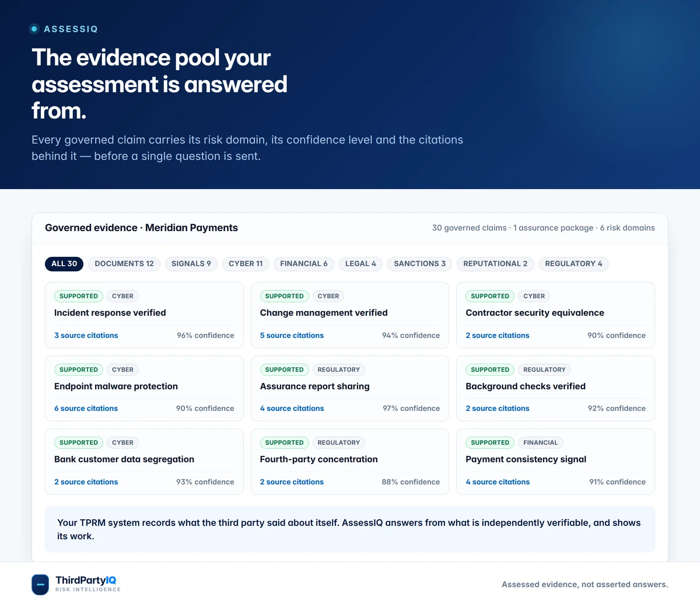Click SUPPORTED badge on Bank customer data card
The width and height of the screenshot is (700, 607).
[79, 442]
